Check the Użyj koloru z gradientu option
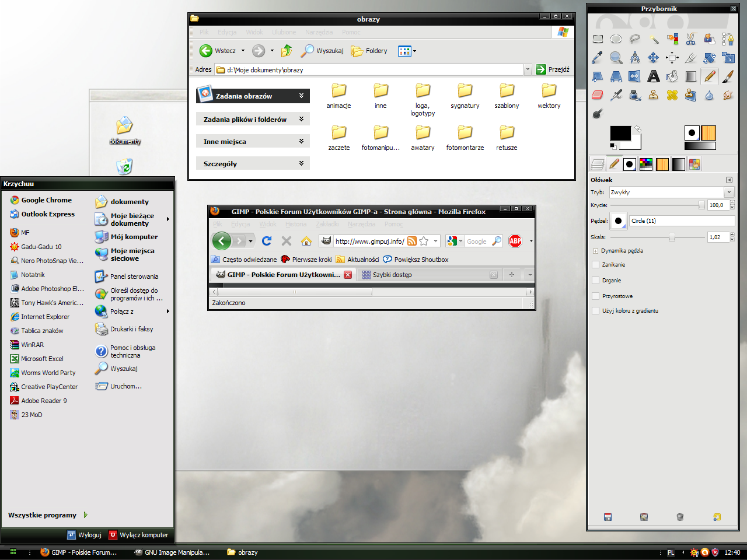This screenshot has height=560, width=747. [595, 311]
